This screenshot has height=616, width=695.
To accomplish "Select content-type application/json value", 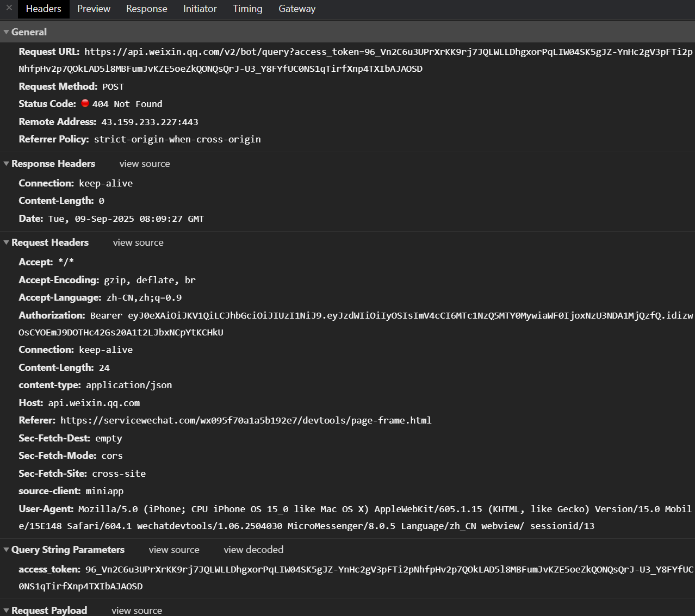I will coord(129,385).
